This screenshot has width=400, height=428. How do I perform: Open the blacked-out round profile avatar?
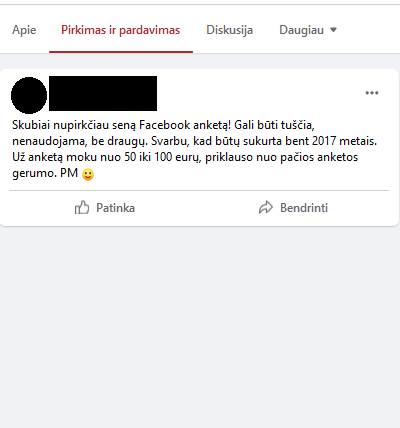pyautogui.click(x=29, y=95)
